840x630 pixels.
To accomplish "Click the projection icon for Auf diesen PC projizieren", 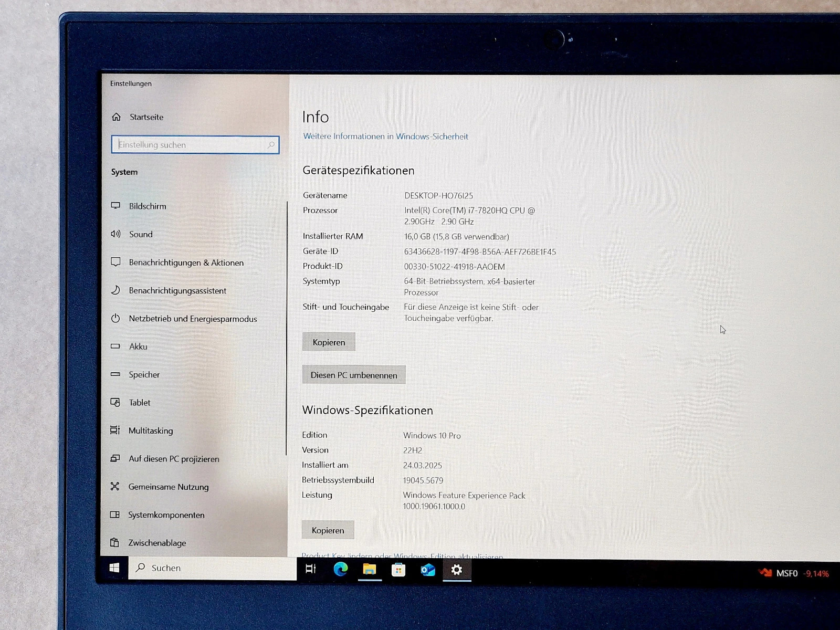I will [x=115, y=458].
